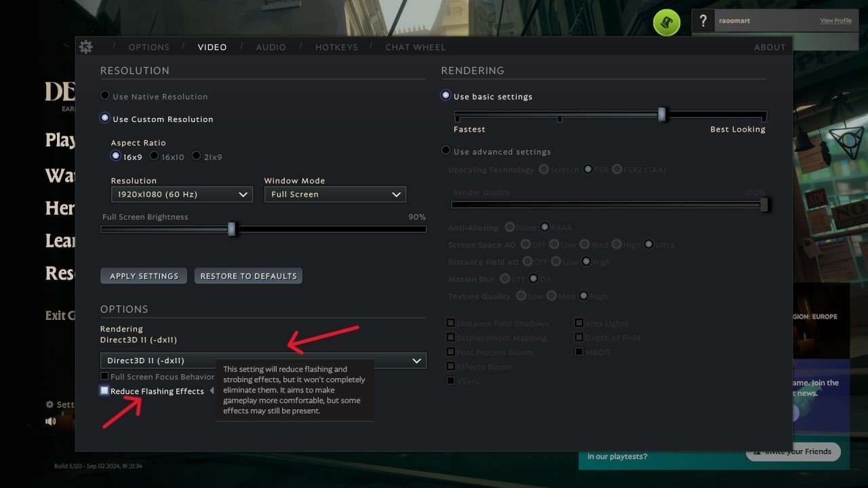Select the Use Native Resolution option
Screen dimensions: 868x488
point(105,96)
